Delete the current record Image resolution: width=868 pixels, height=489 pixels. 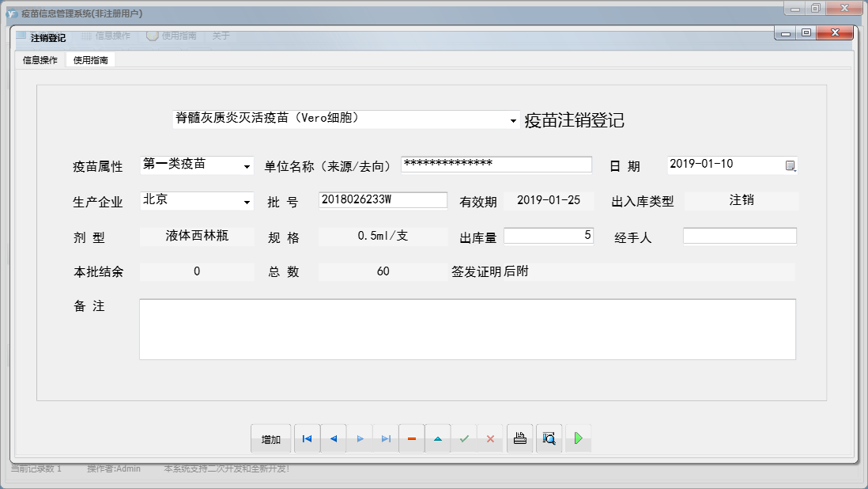tap(412, 438)
